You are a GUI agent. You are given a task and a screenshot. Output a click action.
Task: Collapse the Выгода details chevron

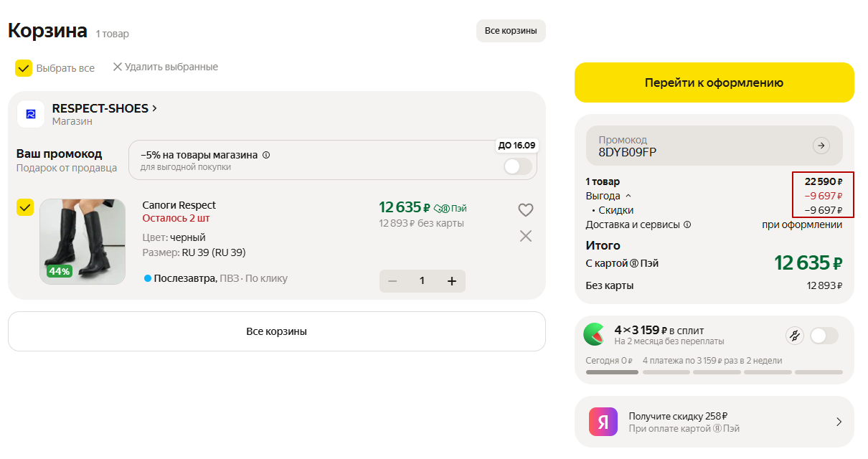[x=628, y=196]
